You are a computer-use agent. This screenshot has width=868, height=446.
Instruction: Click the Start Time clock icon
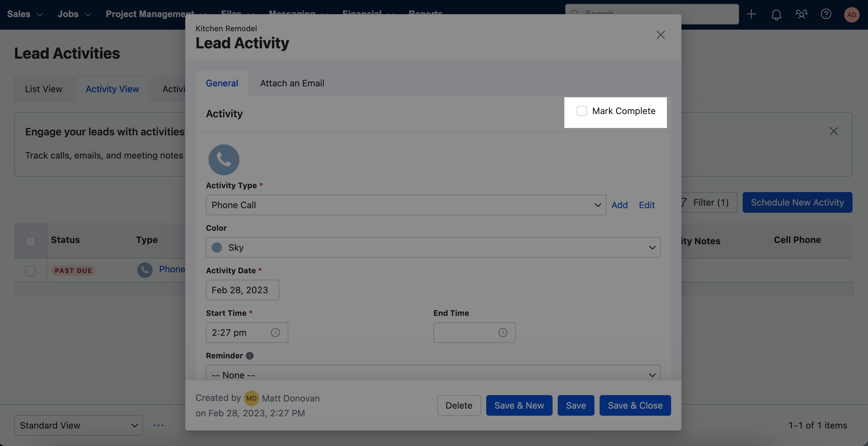click(x=275, y=333)
